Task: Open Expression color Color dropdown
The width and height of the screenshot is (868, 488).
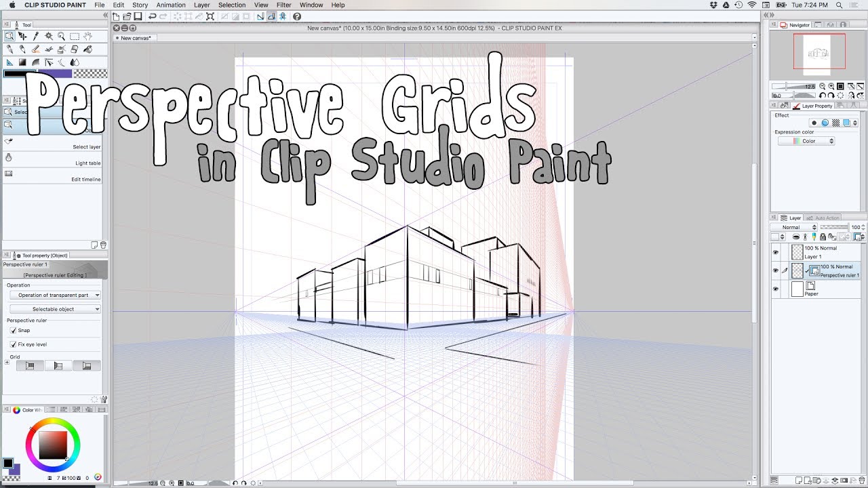Action: [806, 141]
